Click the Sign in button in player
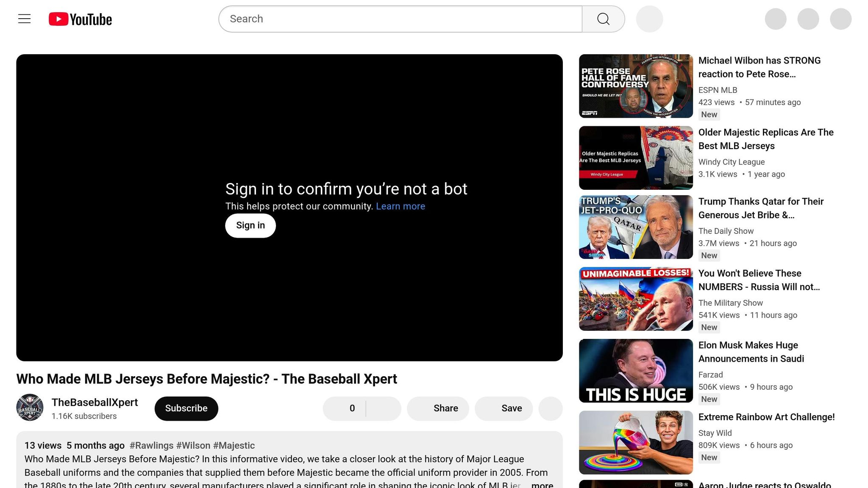868x488 pixels. point(250,226)
